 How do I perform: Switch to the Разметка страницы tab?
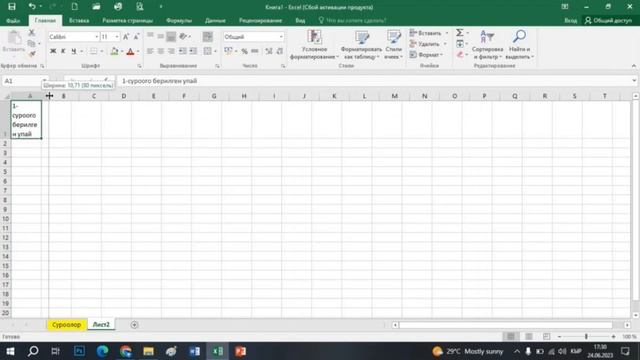[127, 20]
